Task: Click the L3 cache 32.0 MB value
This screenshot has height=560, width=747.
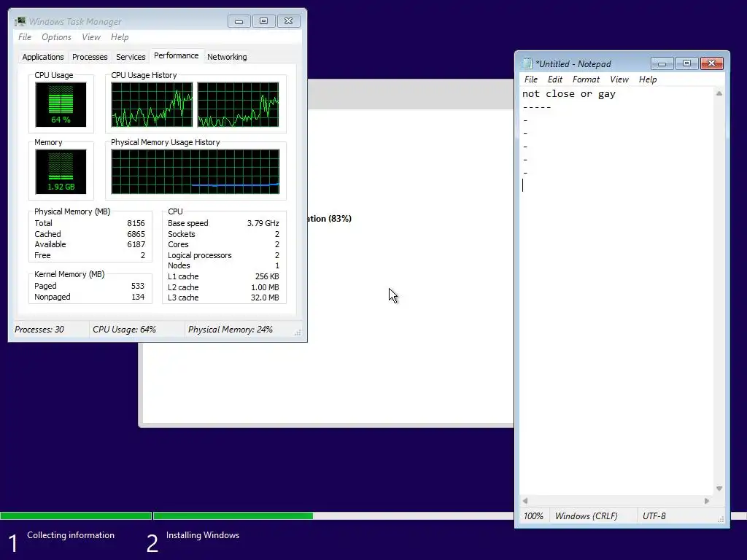Action: pos(265,297)
